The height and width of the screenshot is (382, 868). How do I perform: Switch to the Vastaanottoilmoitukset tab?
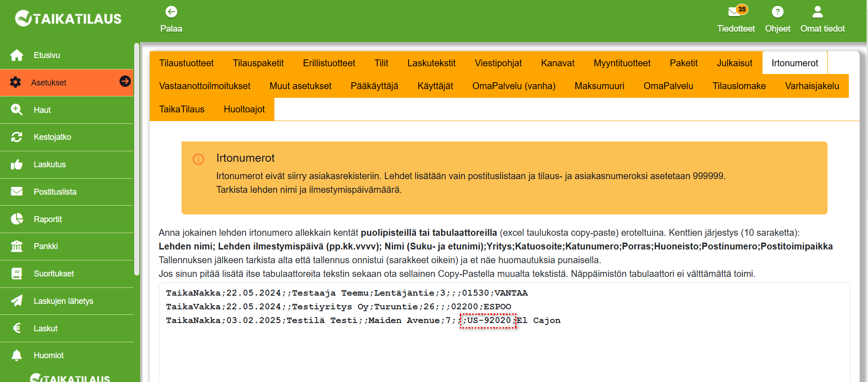coord(205,86)
